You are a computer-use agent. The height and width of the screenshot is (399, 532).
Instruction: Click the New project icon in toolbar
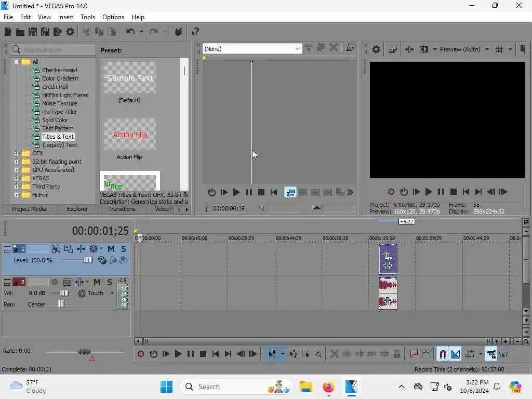pos(8,32)
